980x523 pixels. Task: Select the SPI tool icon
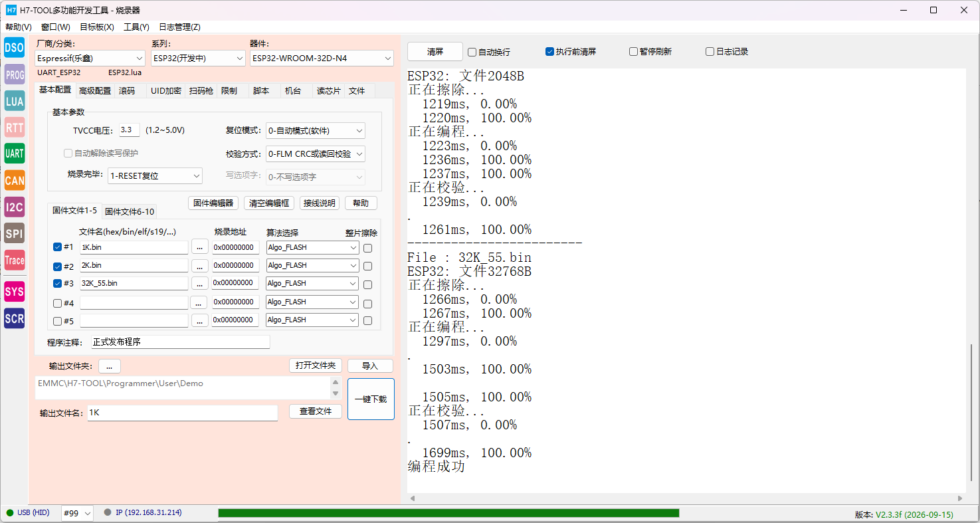point(15,233)
